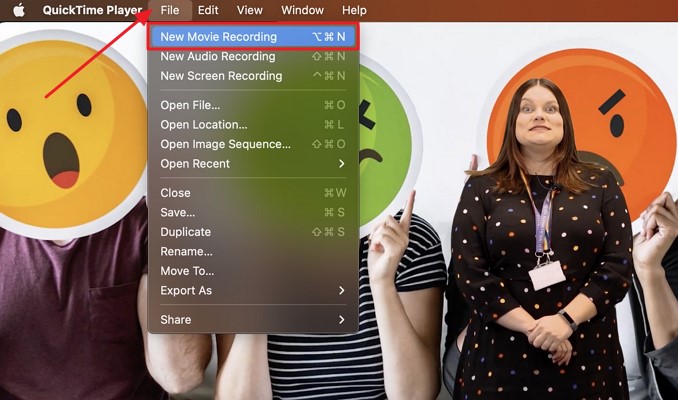Choose Save… from File menu
678x400 pixels.
click(x=253, y=212)
